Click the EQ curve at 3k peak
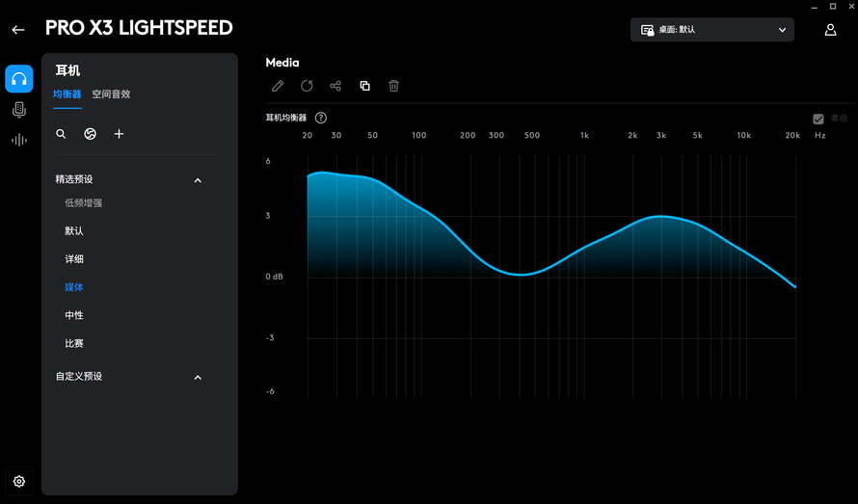This screenshot has height=504, width=858. click(x=661, y=217)
